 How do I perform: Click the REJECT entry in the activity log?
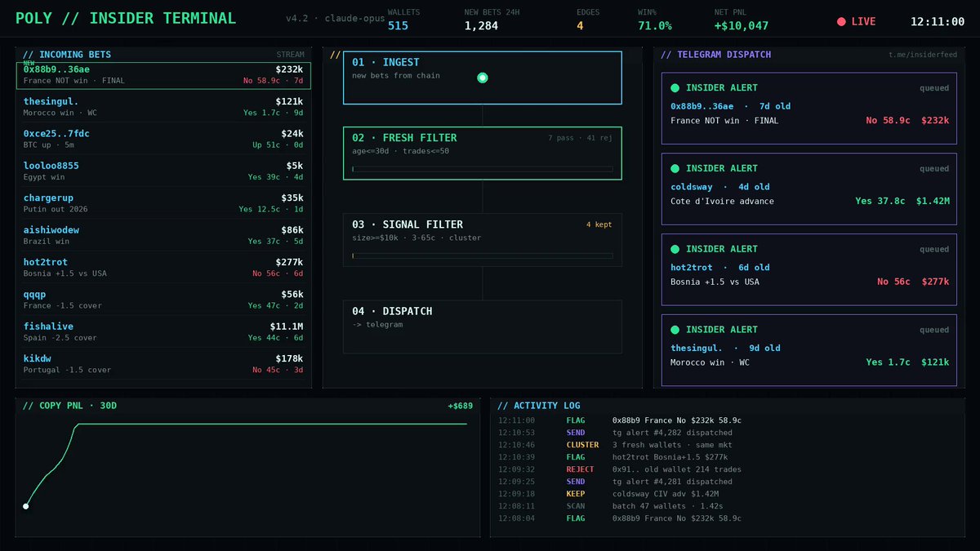[580, 469]
